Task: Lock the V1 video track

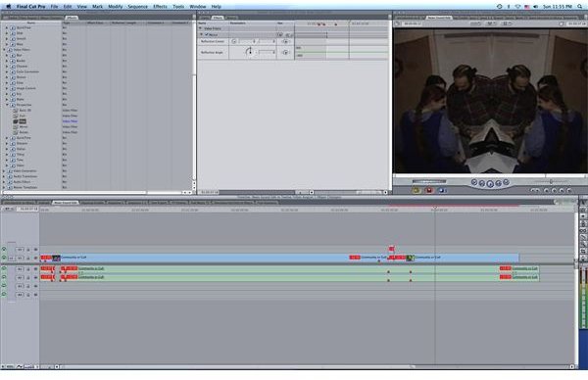Action: pos(28,259)
